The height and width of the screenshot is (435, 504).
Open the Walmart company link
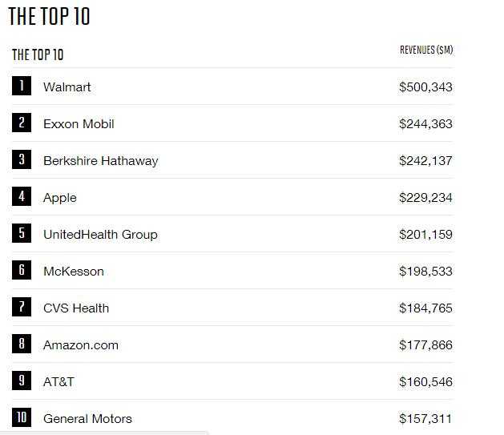pos(67,87)
